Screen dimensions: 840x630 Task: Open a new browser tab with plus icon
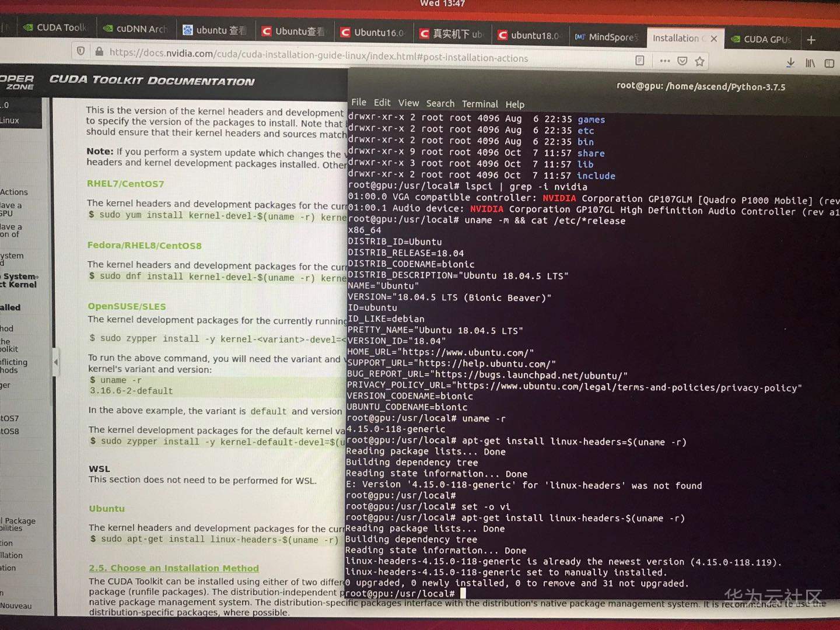(811, 40)
